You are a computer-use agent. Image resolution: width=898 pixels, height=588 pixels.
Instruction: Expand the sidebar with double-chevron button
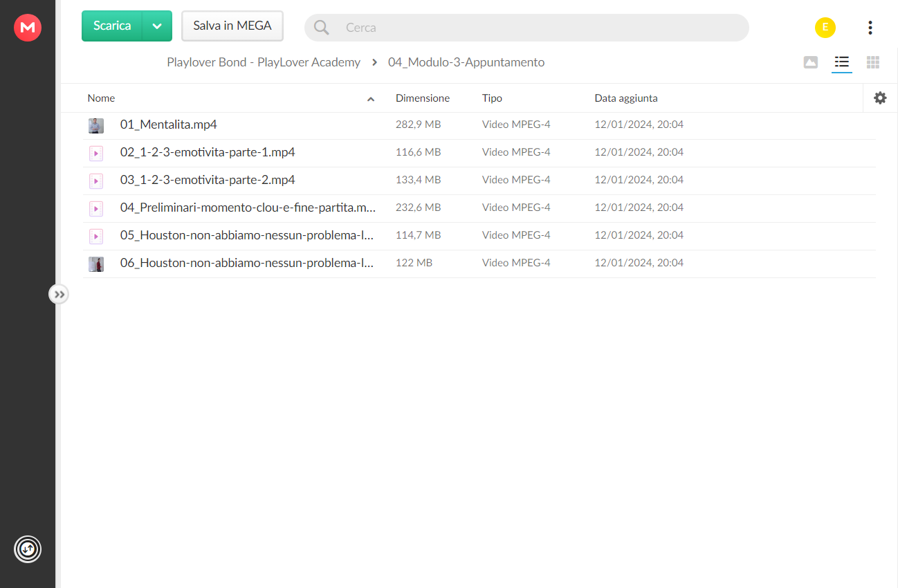coord(59,295)
